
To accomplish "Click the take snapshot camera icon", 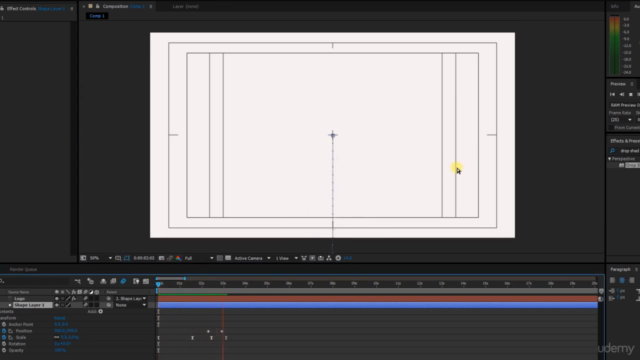I will coord(162,258).
